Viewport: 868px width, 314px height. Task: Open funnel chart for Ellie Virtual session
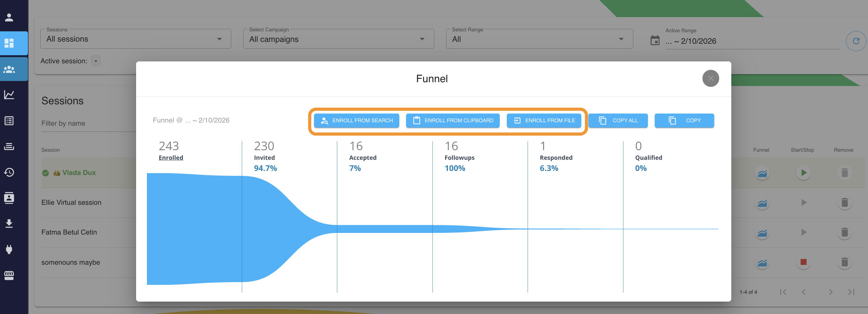pyautogui.click(x=762, y=203)
